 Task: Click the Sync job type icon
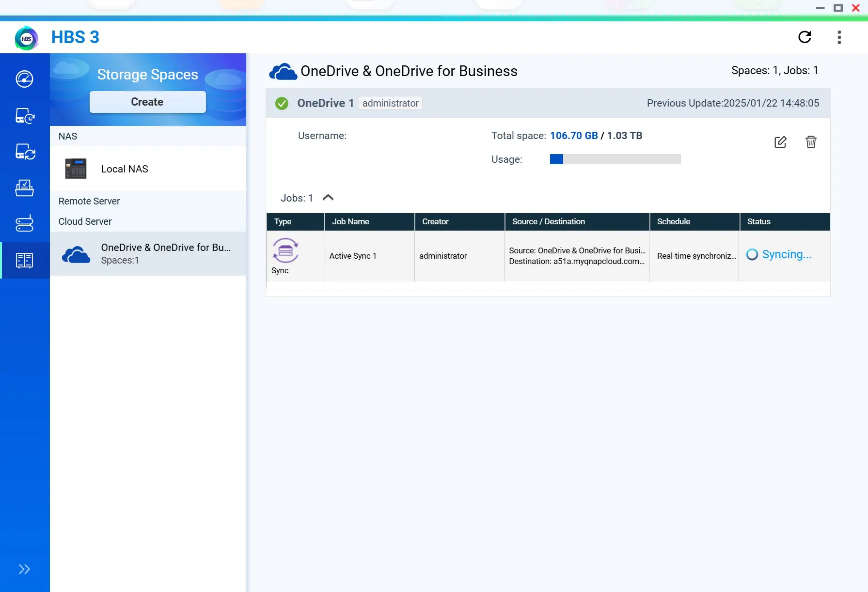click(x=285, y=250)
